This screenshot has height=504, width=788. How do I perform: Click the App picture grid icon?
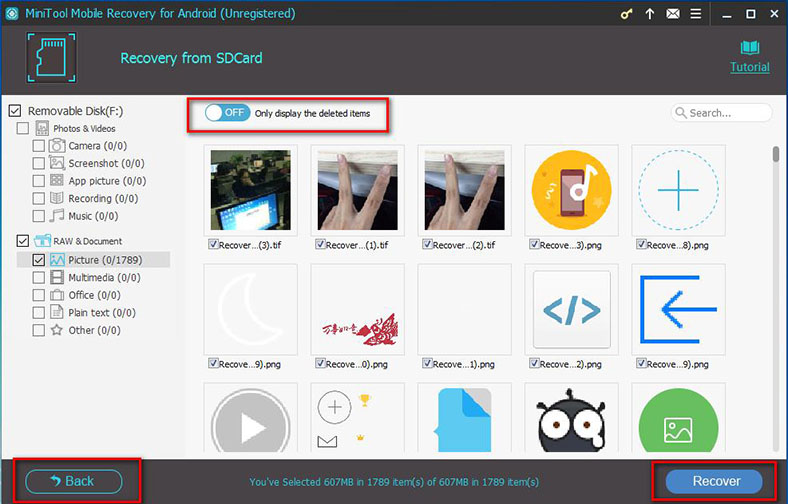pyautogui.click(x=57, y=180)
